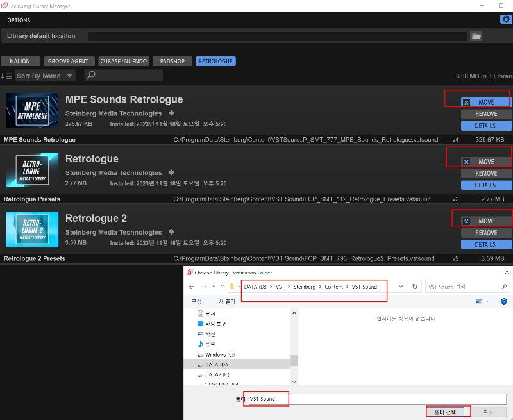Switch to CUBASE/NUENDO tab

tap(124, 61)
